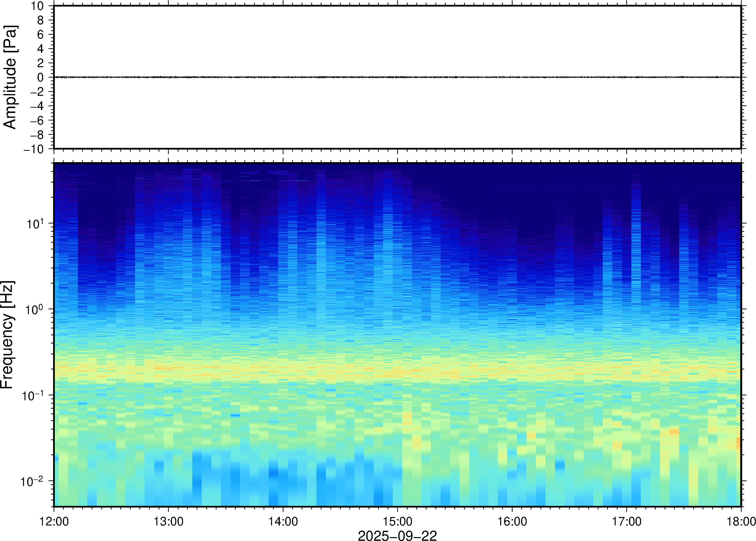
Task: Click the Frequency [Hz] axis title
Action: pyautogui.click(x=7, y=335)
